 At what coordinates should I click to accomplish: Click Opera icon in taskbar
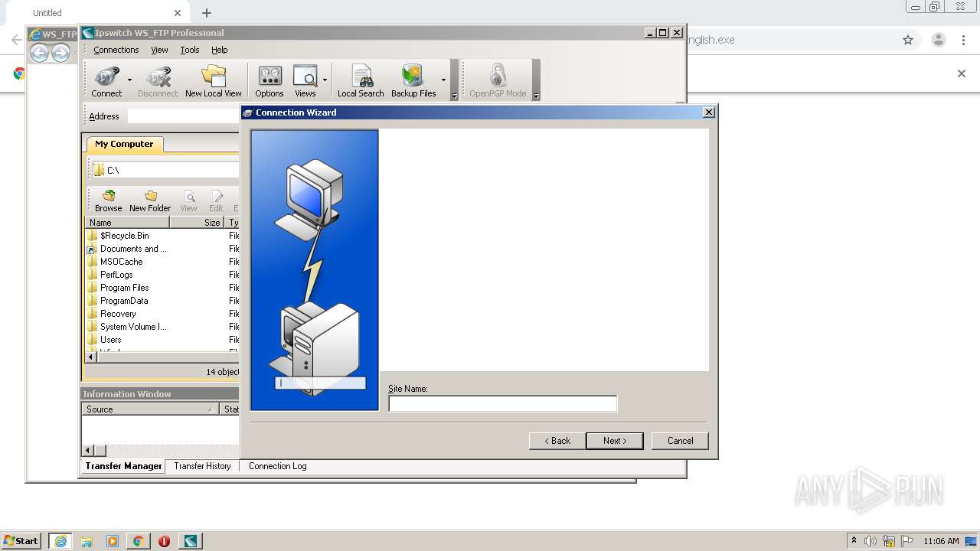(x=164, y=541)
